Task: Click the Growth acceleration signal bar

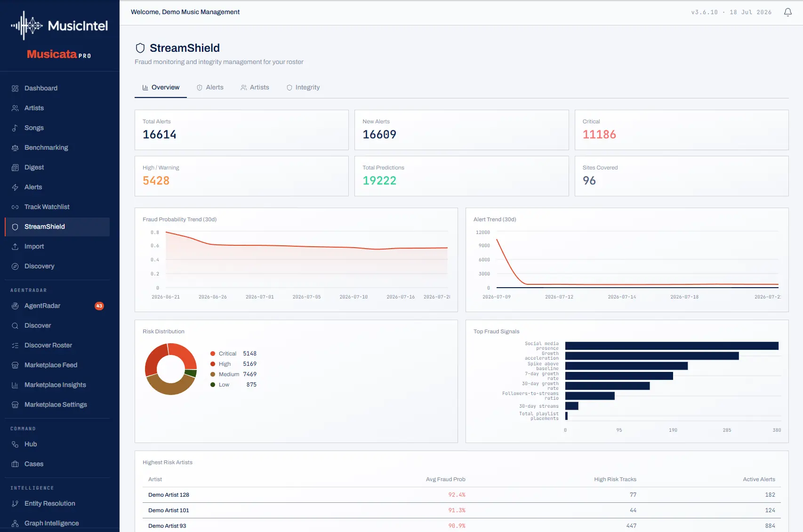Action: [x=652, y=356]
